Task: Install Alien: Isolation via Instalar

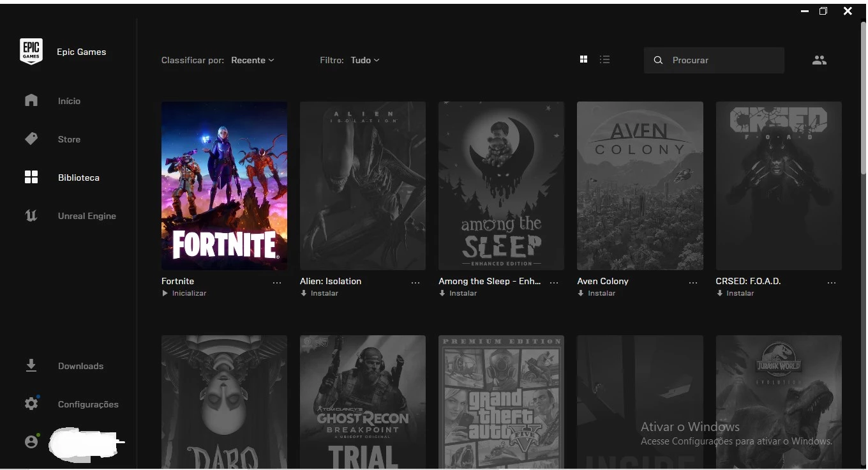Action: 320,293
